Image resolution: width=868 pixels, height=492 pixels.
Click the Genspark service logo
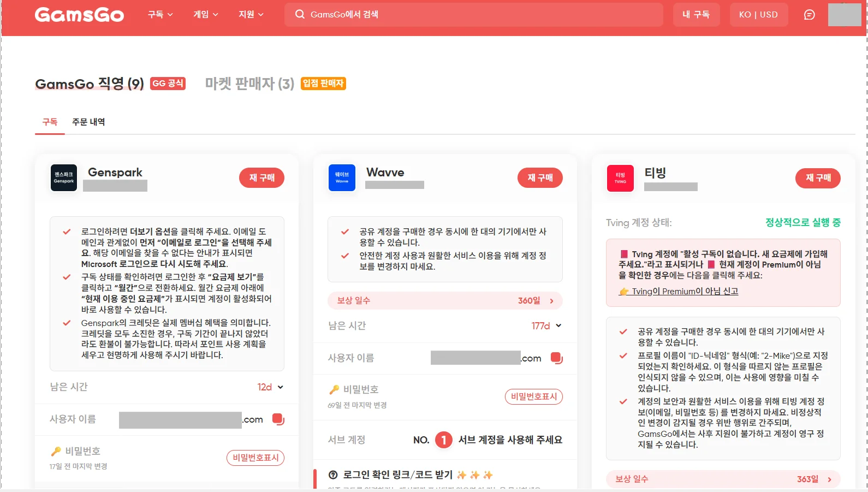(x=64, y=178)
